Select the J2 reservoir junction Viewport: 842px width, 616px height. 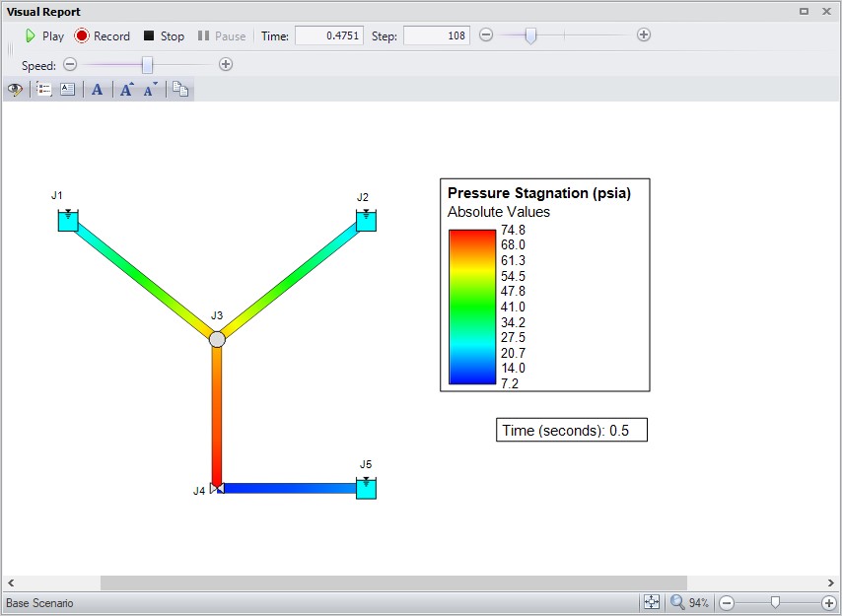366,221
